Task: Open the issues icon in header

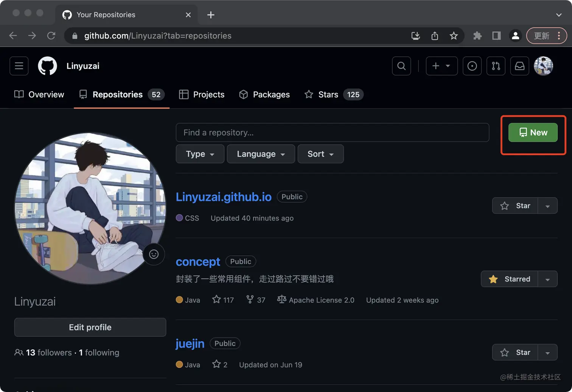Action: click(472, 66)
